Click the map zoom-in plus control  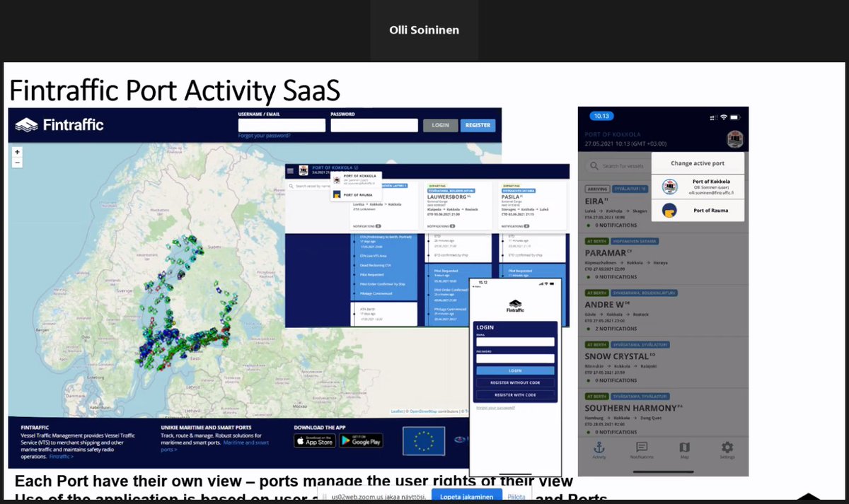16,152
